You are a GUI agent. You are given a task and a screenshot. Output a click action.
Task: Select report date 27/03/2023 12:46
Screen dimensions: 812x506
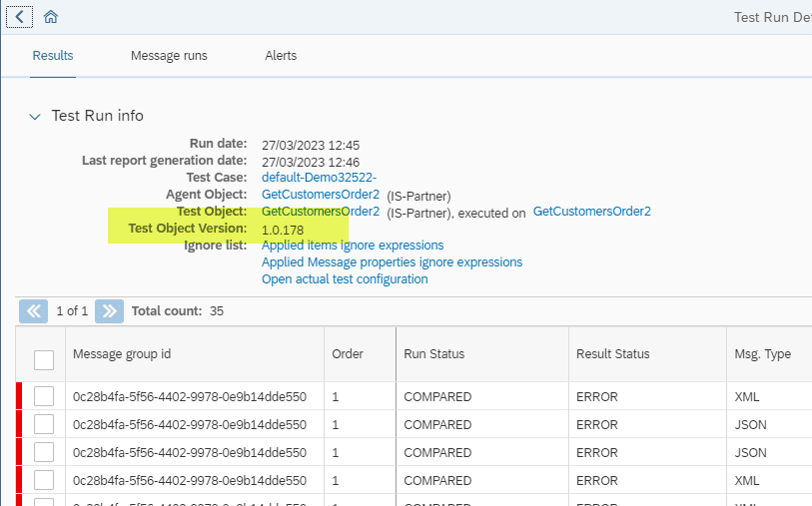[x=311, y=163]
